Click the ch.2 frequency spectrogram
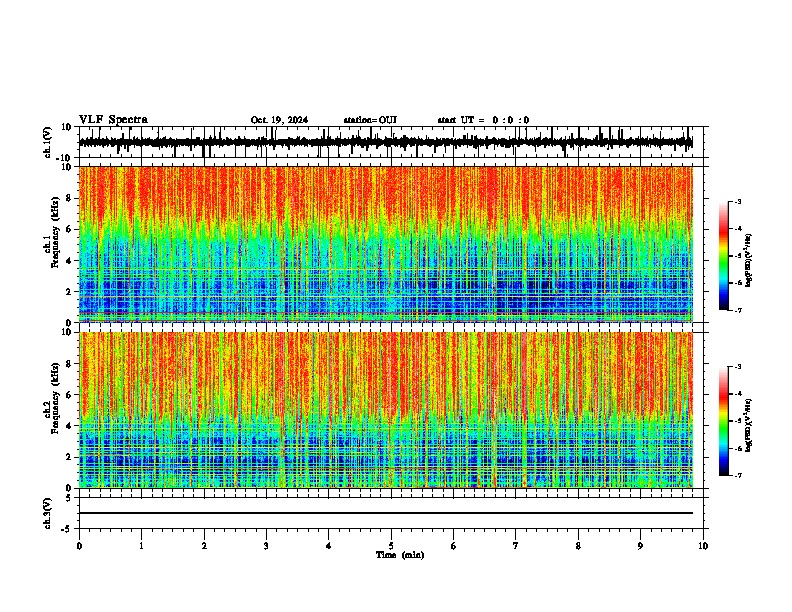The height and width of the screenshot is (612, 792). [x=386, y=410]
